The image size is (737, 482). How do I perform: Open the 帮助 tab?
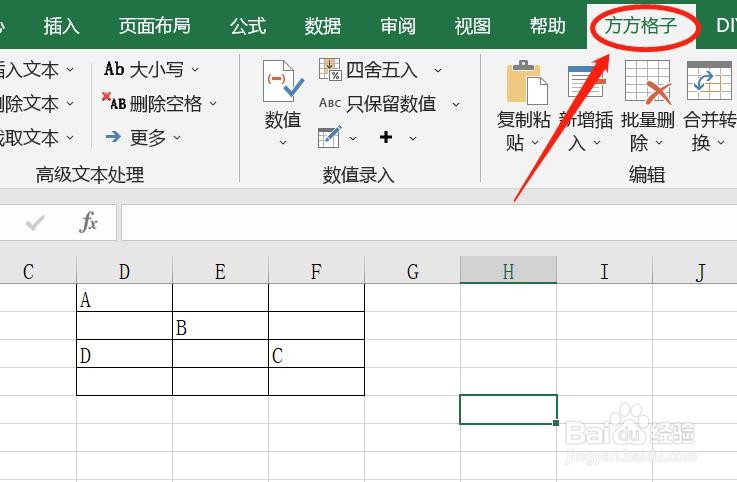point(547,26)
